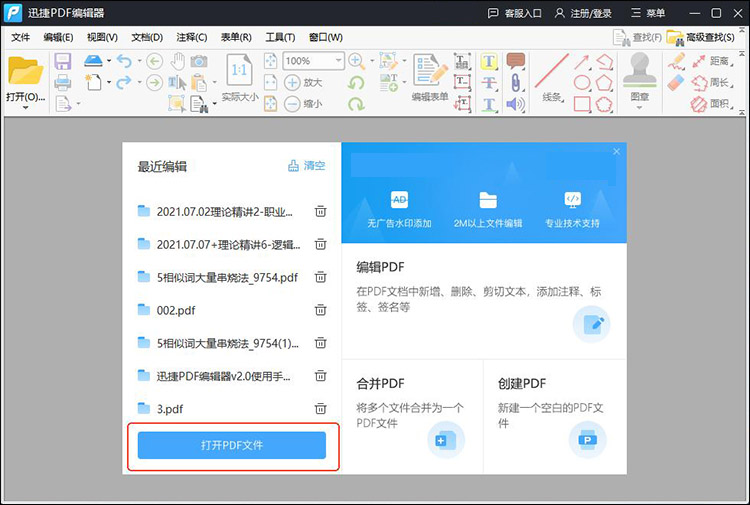Close the start dialog with X
The height and width of the screenshot is (505, 750).
617,152
